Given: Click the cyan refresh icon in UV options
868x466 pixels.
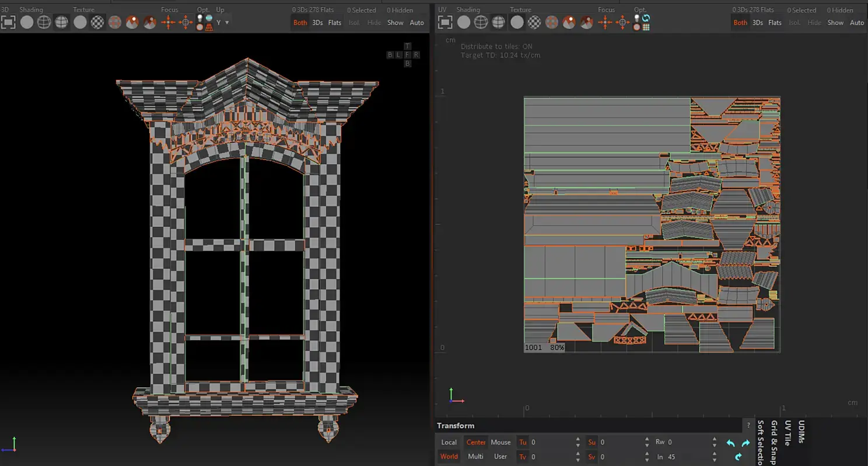Looking at the screenshot, I should [646, 18].
